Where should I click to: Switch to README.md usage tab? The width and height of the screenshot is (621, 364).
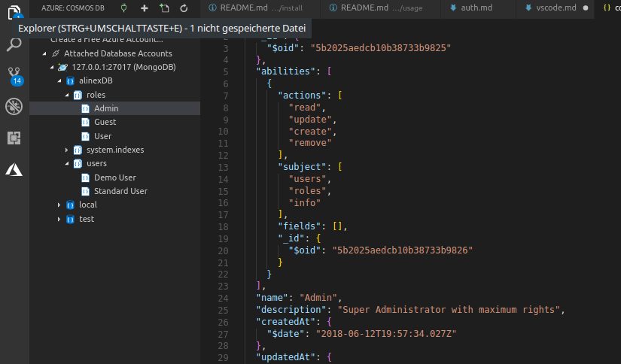coord(381,8)
